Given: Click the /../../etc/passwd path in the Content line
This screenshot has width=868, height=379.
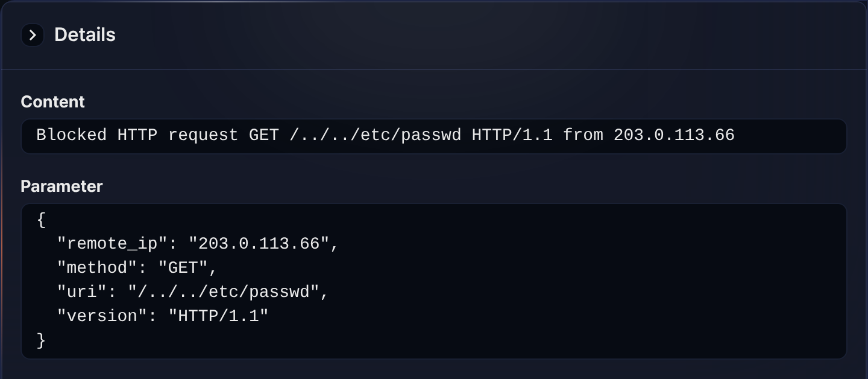Looking at the screenshot, I should point(375,135).
